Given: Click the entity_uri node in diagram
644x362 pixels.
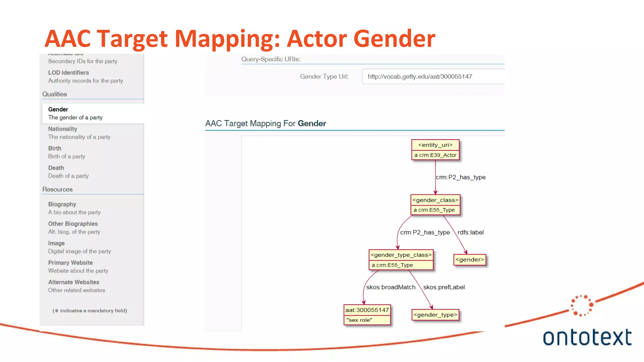Looking at the screenshot, I should pyautogui.click(x=435, y=150).
